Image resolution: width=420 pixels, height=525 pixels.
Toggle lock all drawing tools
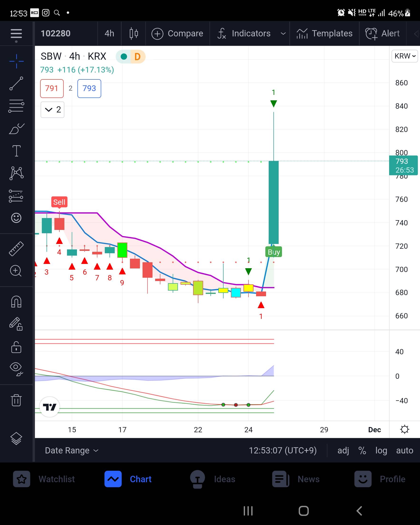[x=16, y=347]
